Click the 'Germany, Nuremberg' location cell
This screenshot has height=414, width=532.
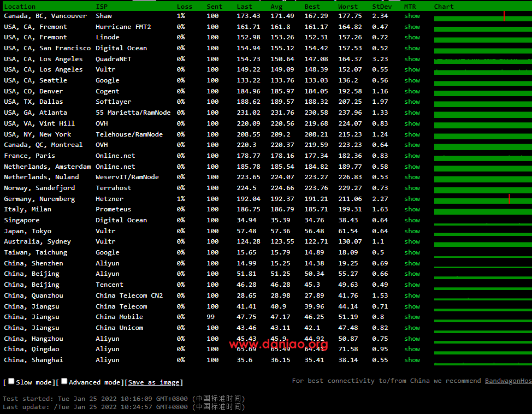(39, 199)
